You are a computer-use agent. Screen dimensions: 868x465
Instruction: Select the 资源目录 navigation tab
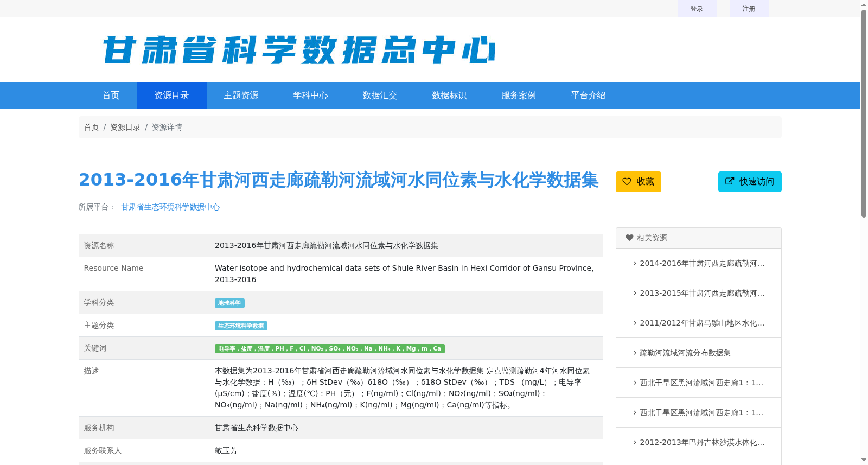click(x=171, y=95)
